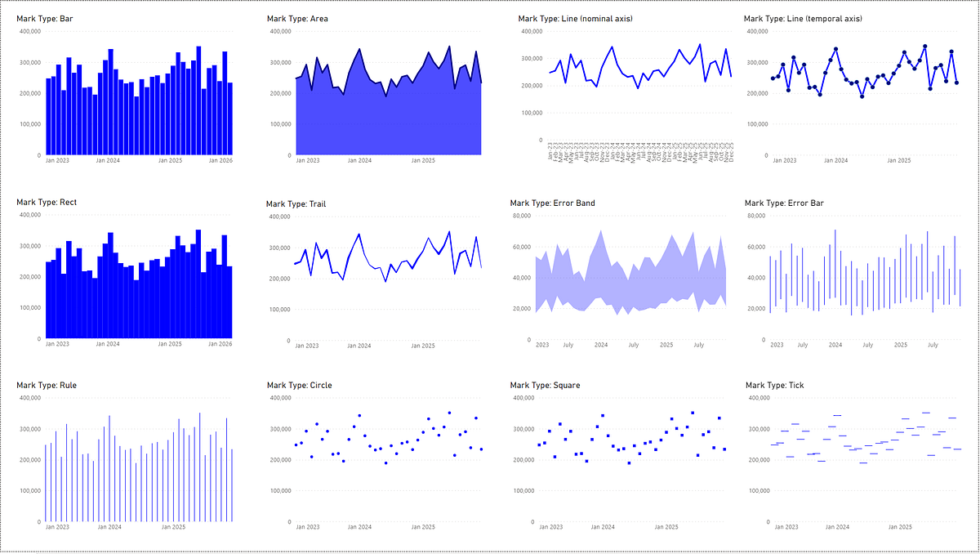Click the 'Mark Type: Bar' chart title
This screenshot has height=554, width=980.
pyautogui.click(x=43, y=17)
